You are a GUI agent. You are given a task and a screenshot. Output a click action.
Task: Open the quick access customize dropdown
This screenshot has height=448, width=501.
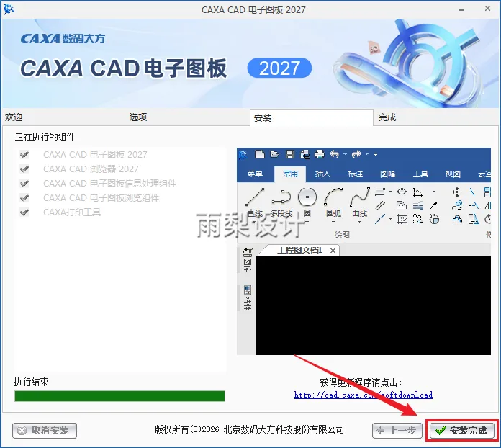click(376, 154)
